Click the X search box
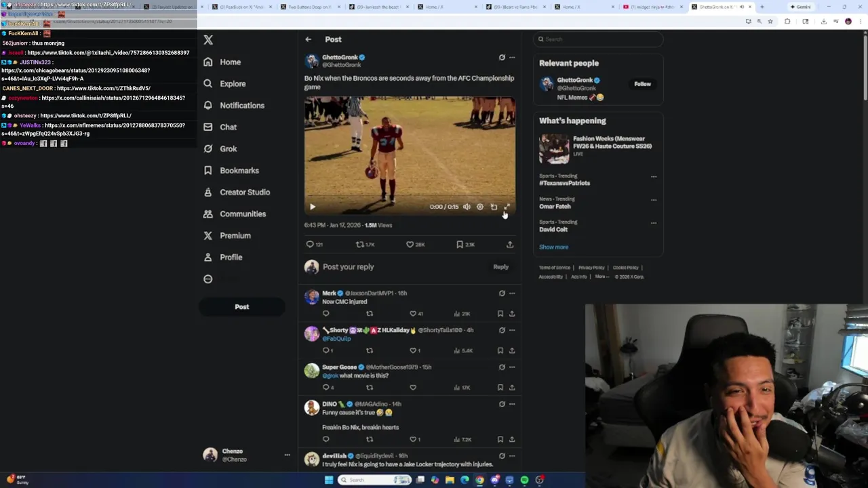Viewport: 868px width, 488px height. tap(597, 39)
